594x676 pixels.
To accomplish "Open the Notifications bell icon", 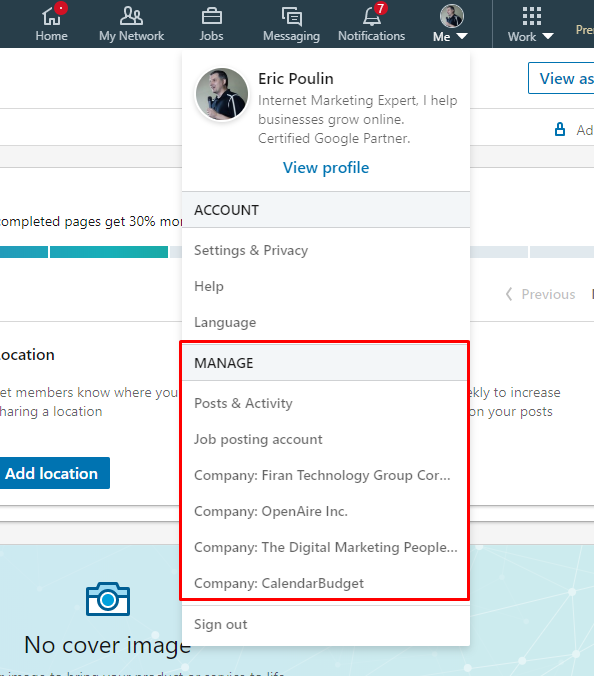I will [372, 16].
